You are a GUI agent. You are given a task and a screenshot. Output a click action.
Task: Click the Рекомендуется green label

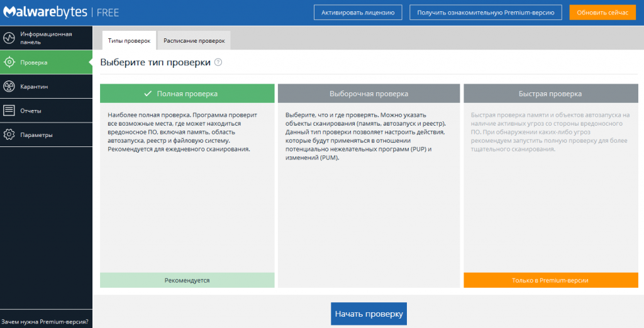(187, 280)
